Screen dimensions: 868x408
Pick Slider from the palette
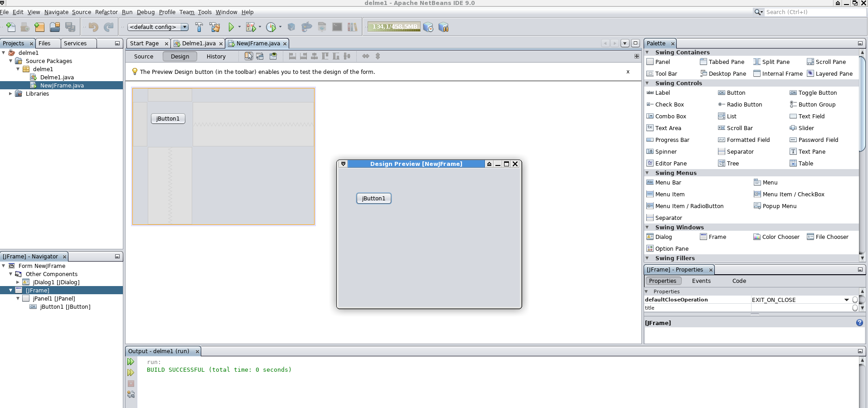(801, 128)
